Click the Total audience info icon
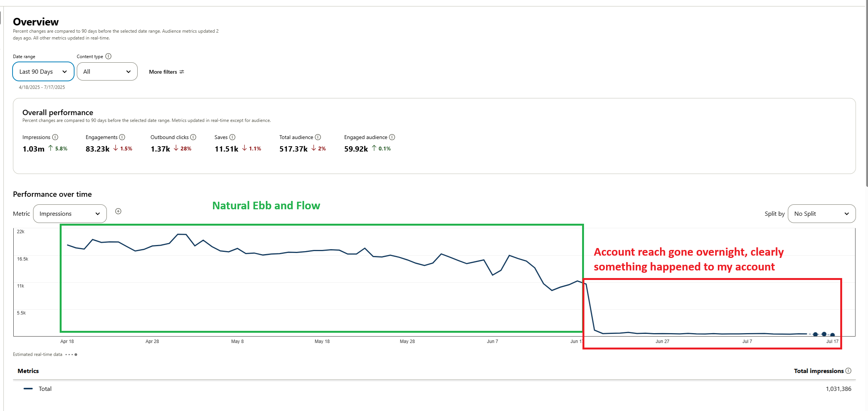868x411 pixels. (318, 137)
